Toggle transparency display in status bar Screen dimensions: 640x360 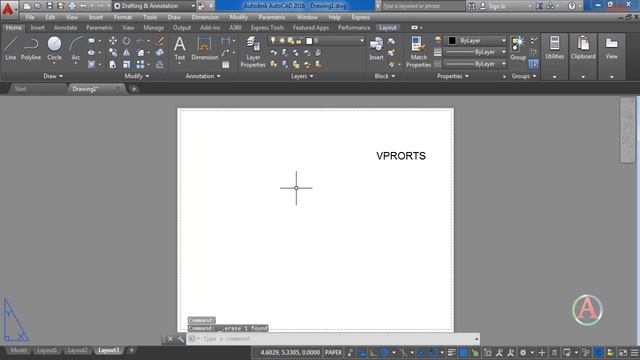(x=463, y=352)
